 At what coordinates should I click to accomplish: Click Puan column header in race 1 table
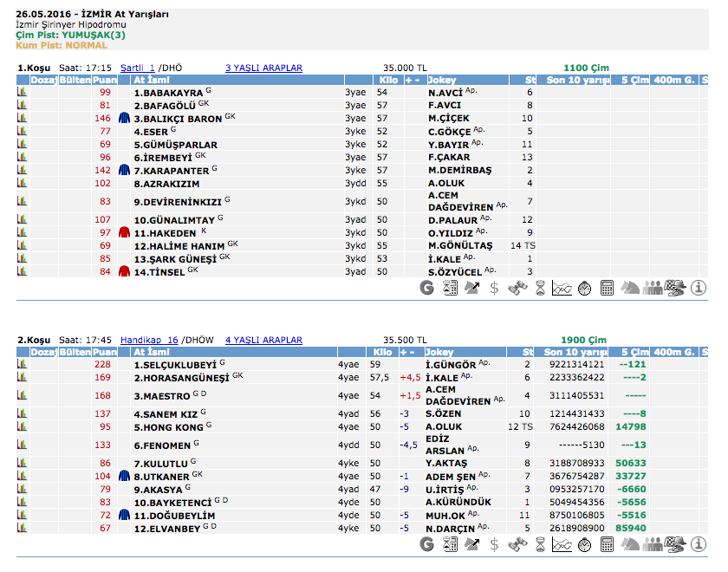point(105,80)
